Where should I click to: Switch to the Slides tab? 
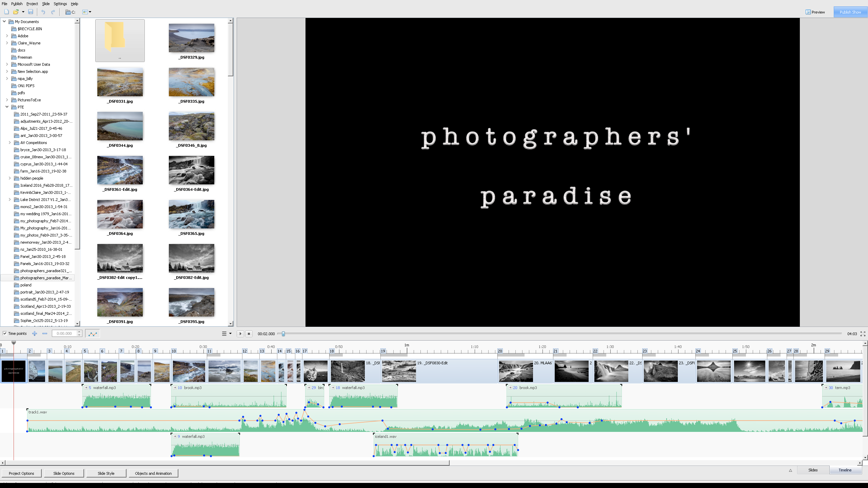[x=813, y=470]
